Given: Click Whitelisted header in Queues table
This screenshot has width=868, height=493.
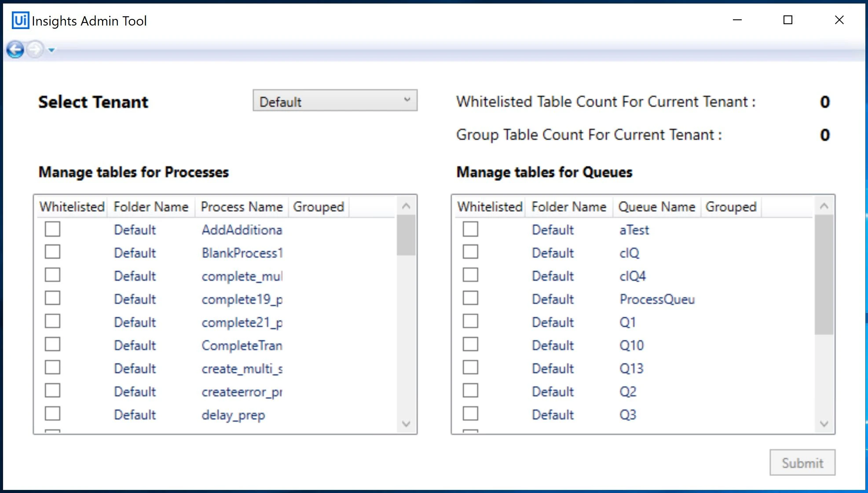Looking at the screenshot, I should tap(490, 207).
